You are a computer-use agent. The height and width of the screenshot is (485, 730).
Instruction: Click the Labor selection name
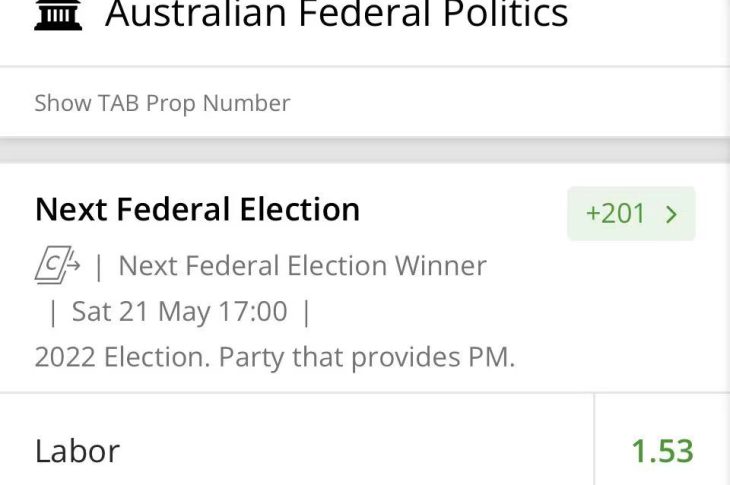[77, 451]
